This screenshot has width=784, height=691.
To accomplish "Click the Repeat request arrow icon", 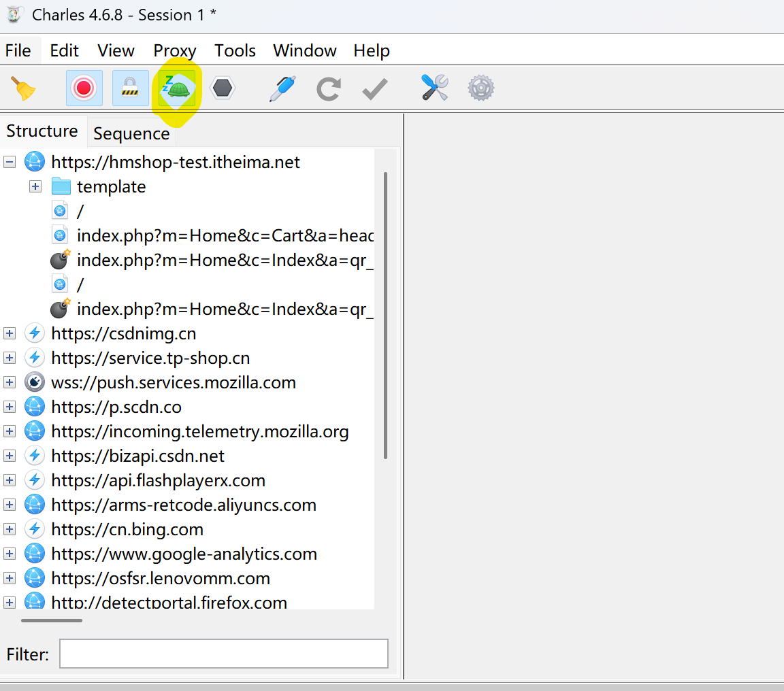I will 329,88.
